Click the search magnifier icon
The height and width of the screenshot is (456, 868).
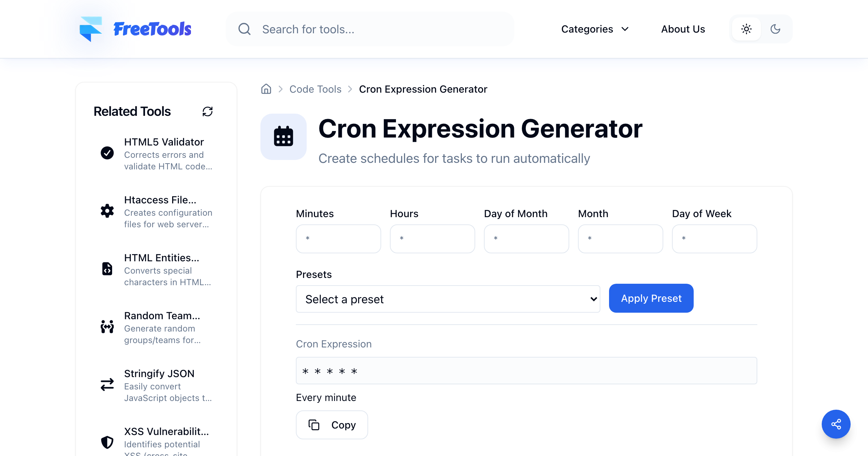point(244,29)
